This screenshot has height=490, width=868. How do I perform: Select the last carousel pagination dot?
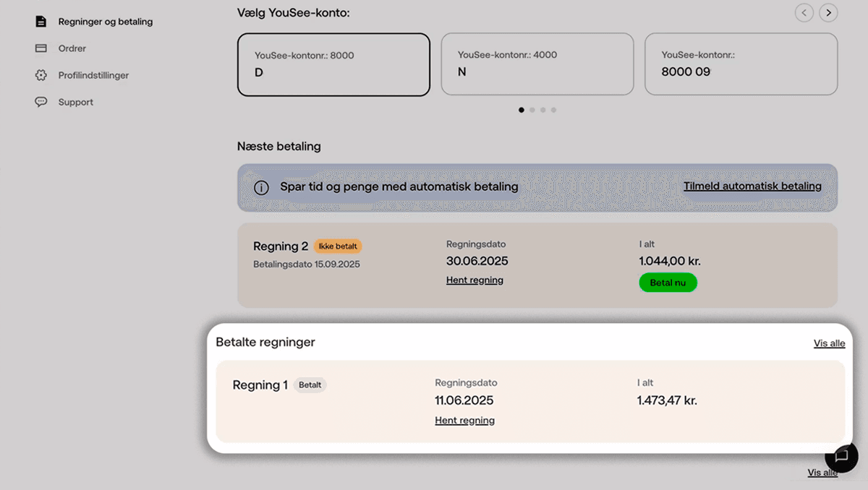554,110
